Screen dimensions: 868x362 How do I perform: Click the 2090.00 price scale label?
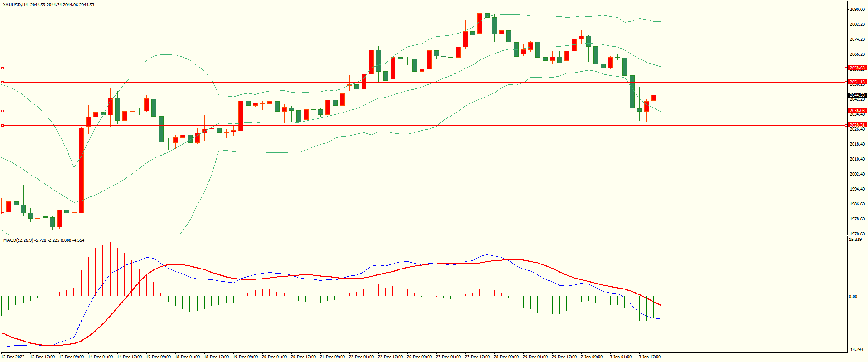click(857, 10)
